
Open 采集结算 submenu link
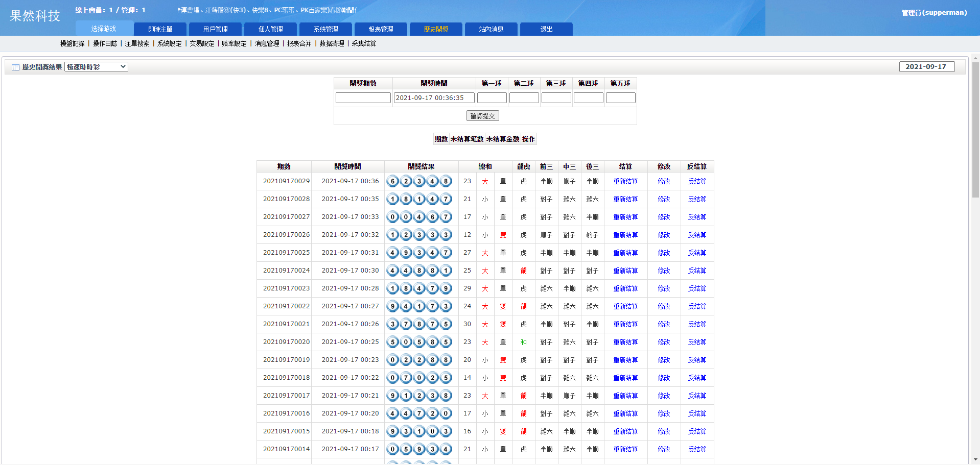click(364, 44)
